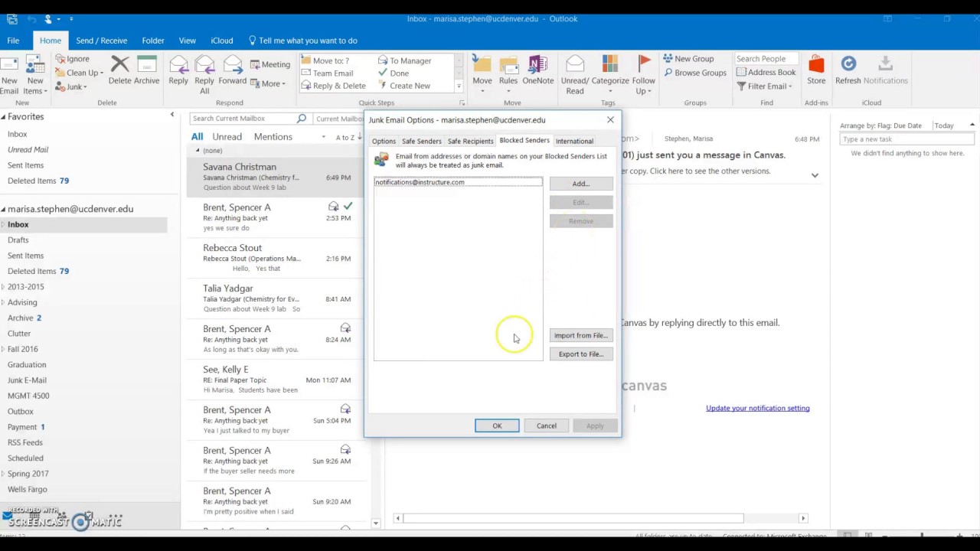Screen dimensions: 980x551
Task: Click the Reply All icon
Action: (204, 74)
